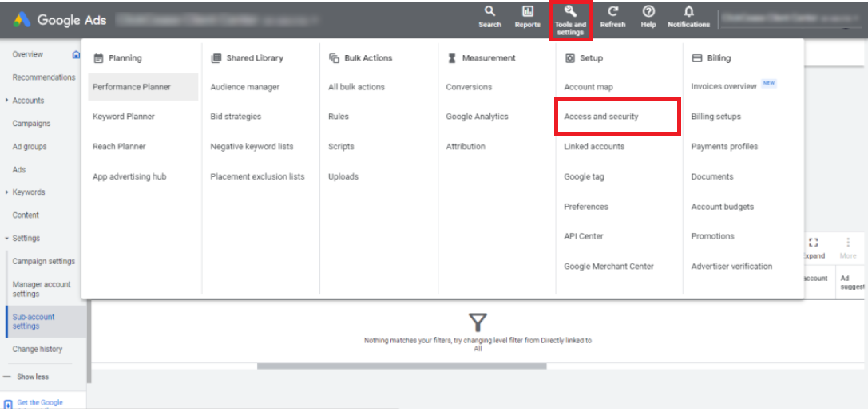This screenshot has width=868, height=411.
Task: Open Google tag under Setup
Action: 584,177
